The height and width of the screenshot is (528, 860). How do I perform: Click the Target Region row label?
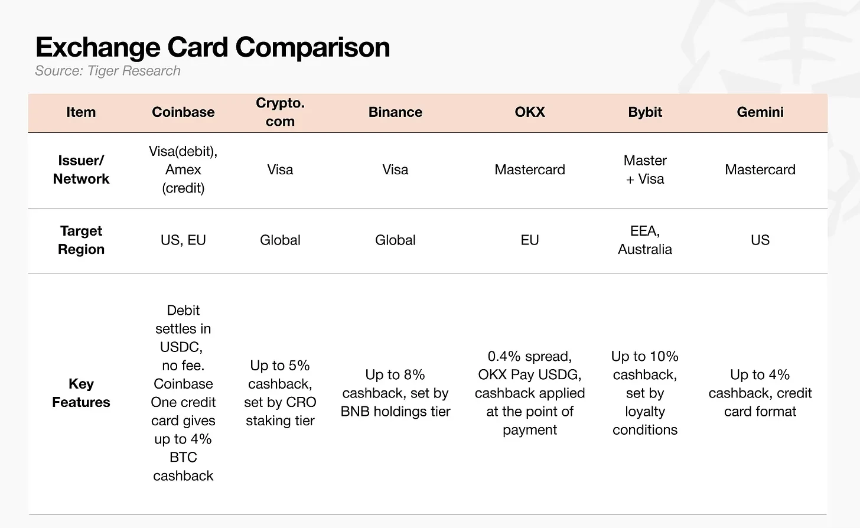point(81,240)
